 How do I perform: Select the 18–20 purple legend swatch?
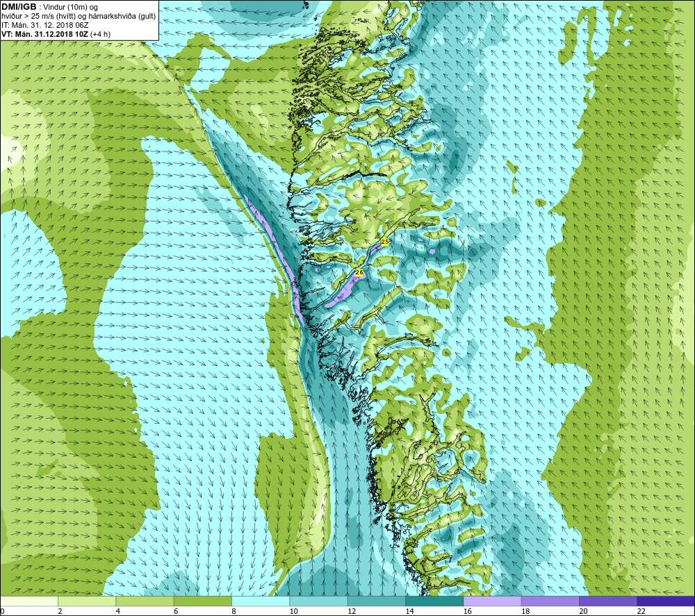pos(550,601)
